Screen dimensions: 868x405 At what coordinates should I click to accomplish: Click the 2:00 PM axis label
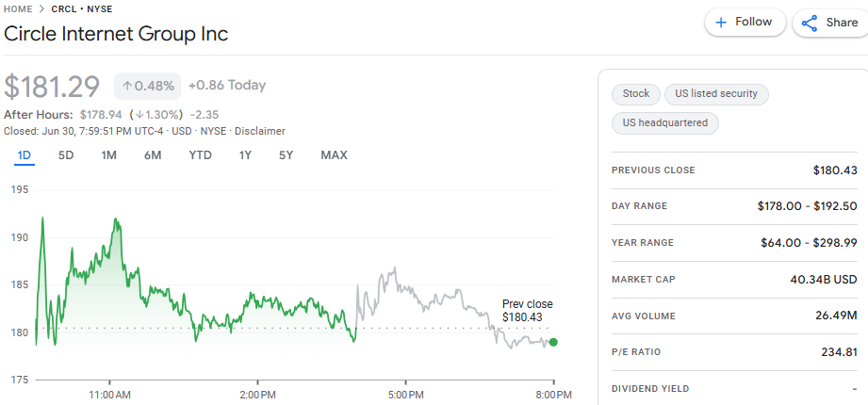pyautogui.click(x=258, y=395)
